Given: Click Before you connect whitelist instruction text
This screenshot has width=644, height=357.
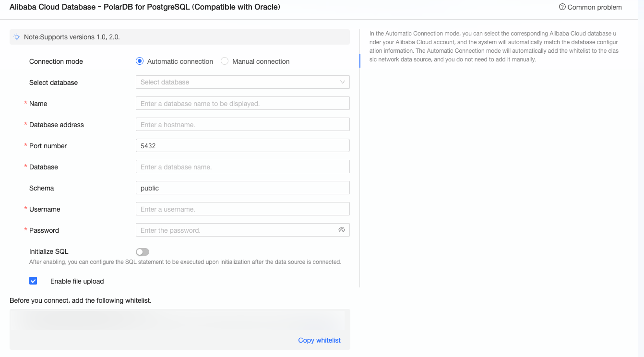Looking at the screenshot, I should click(81, 300).
